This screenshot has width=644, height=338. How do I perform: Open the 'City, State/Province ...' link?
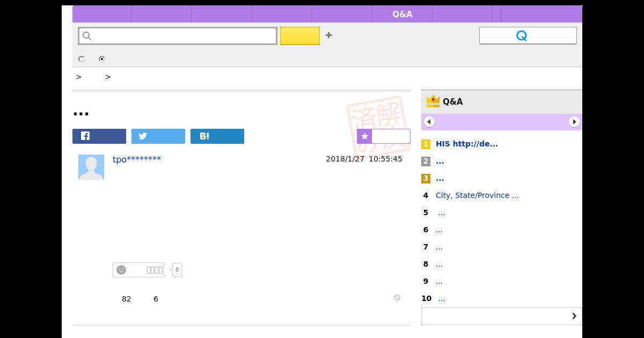pyautogui.click(x=477, y=195)
